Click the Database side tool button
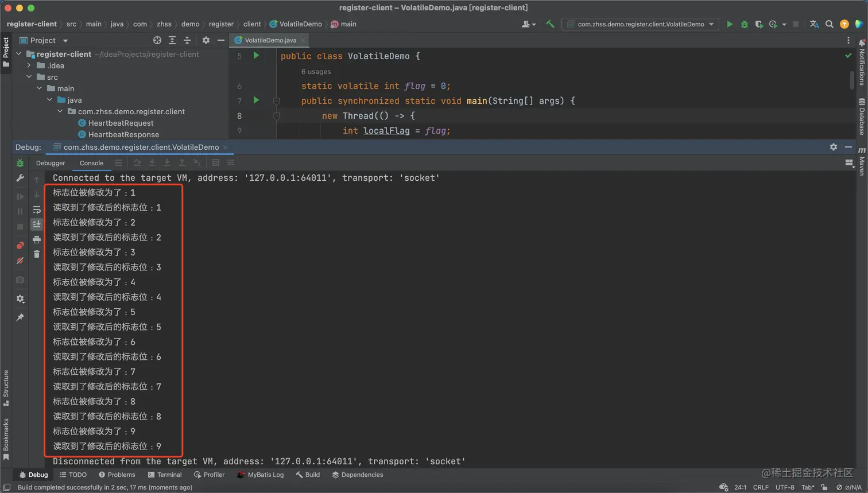Screen dimensions: 868x493 pyautogui.click(x=862, y=117)
